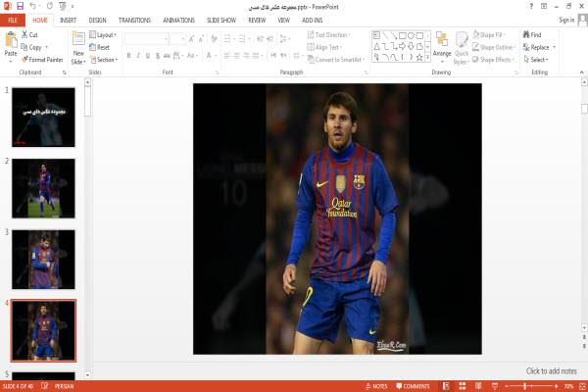
Task: Click the Save icon in quick access toolbar
Action: pos(20,6)
